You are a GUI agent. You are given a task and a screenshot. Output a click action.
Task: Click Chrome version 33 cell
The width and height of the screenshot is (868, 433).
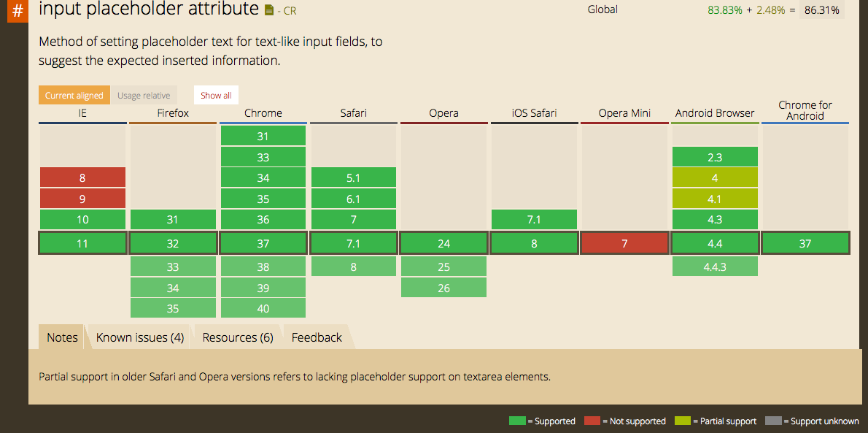click(x=263, y=157)
